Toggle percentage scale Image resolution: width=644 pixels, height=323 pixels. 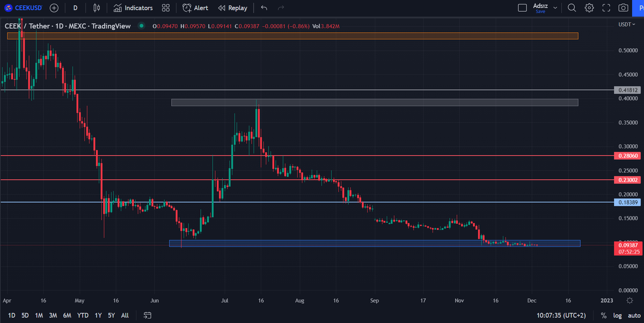(604, 315)
